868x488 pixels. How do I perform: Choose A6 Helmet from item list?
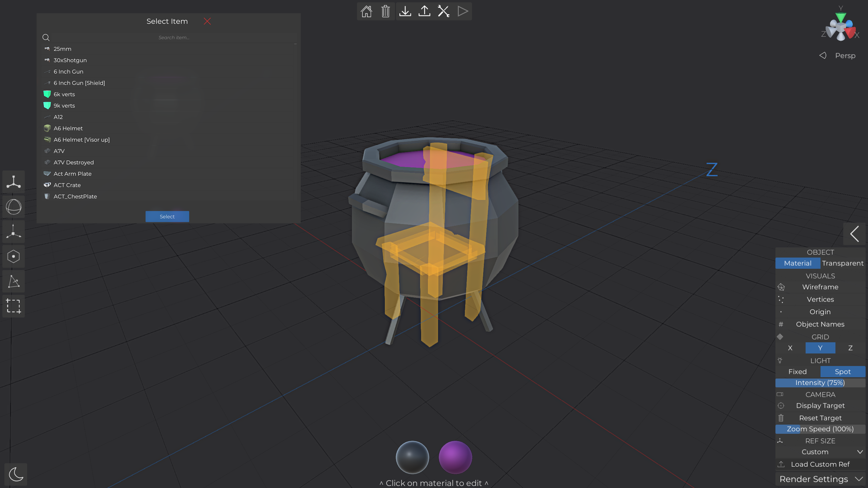[68, 128]
